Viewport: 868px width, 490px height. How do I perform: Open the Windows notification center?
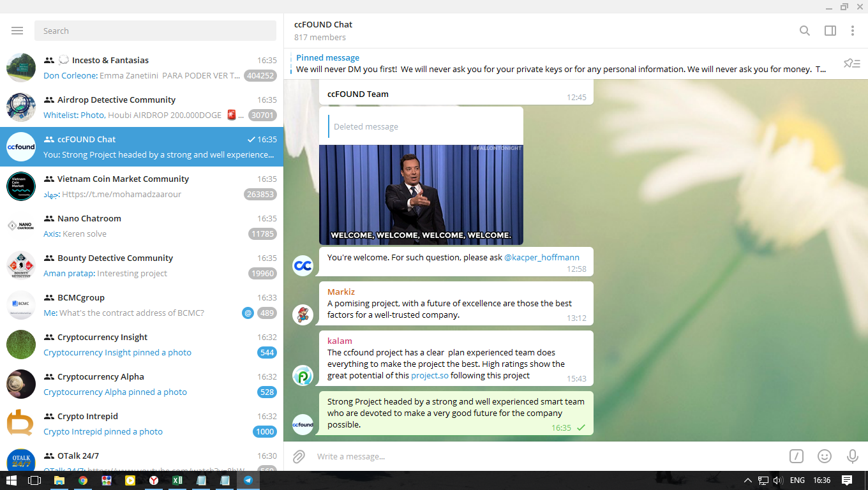click(847, 480)
